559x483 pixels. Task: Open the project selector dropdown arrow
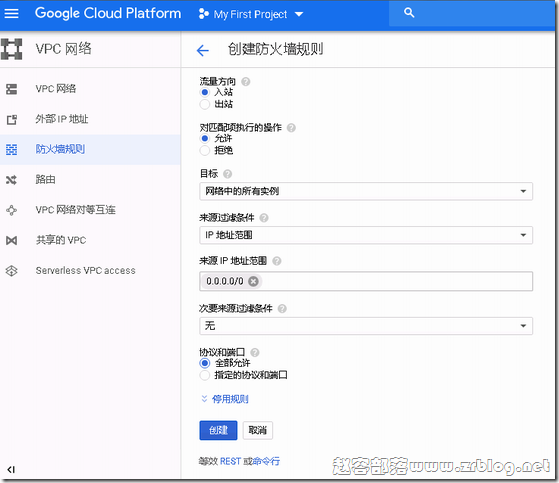coord(299,14)
